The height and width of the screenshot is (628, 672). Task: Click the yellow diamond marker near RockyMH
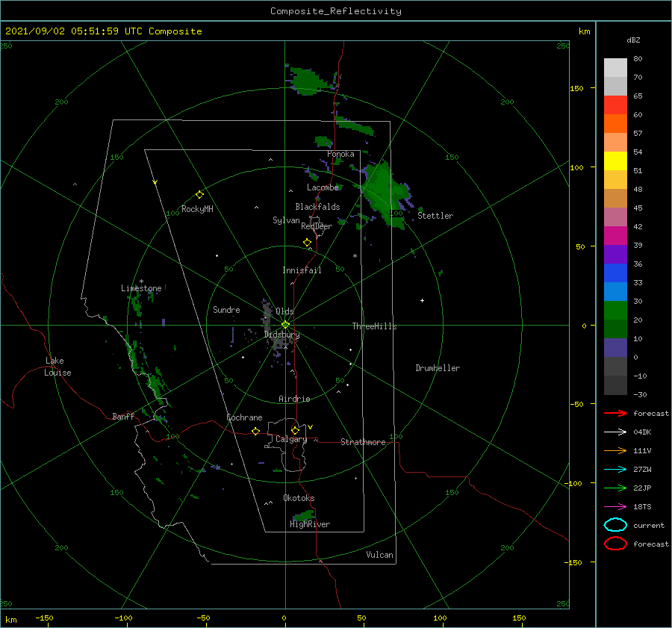[199, 195]
